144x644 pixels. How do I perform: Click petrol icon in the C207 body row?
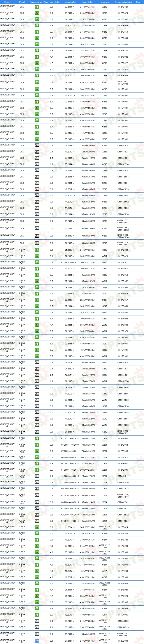(x=37, y=300)
